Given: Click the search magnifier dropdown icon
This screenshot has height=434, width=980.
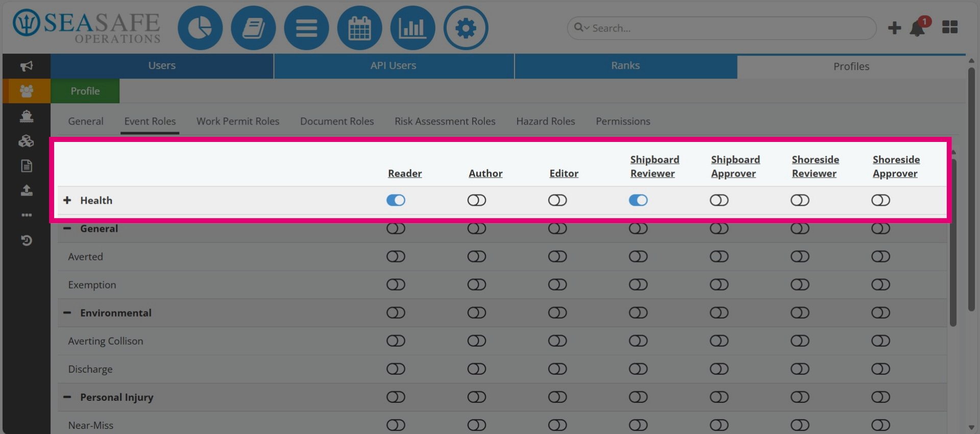Looking at the screenshot, I should (581, 28).
